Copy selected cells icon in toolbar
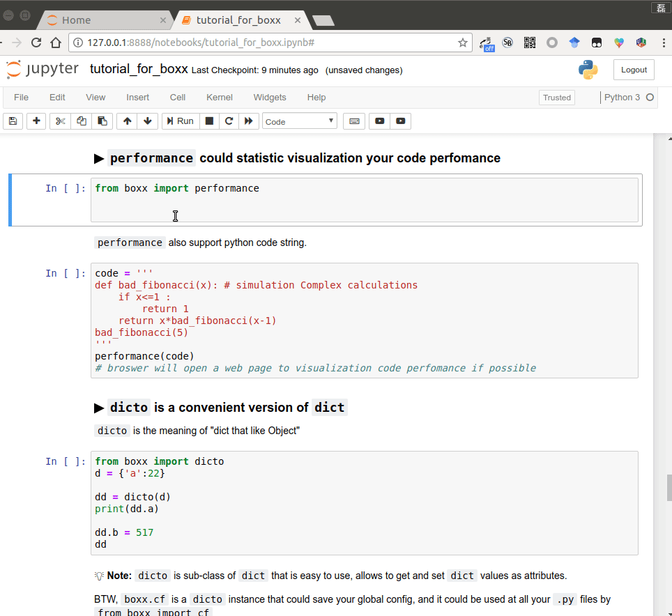The image size is (672, 616). [x=82, y=121]
